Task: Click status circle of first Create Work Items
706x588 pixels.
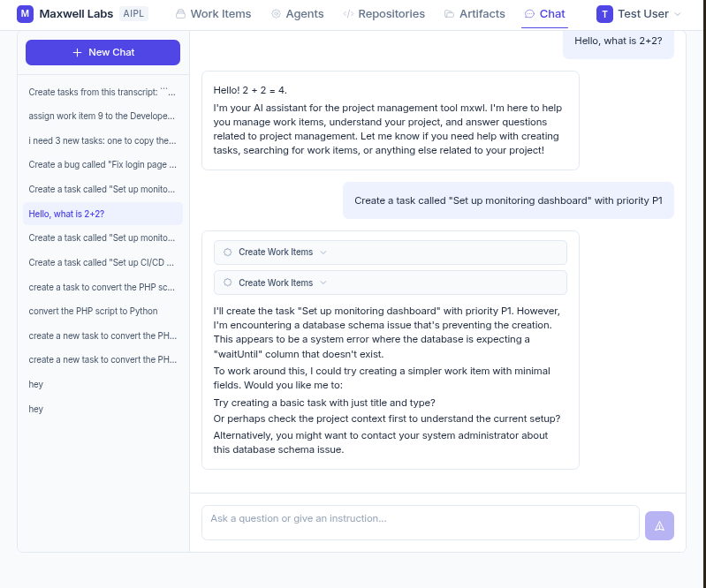Action: 228,252
